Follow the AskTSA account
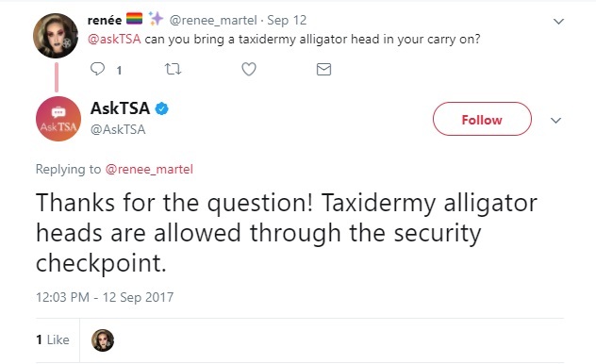596x364 pixels. [x=482, y=119]
